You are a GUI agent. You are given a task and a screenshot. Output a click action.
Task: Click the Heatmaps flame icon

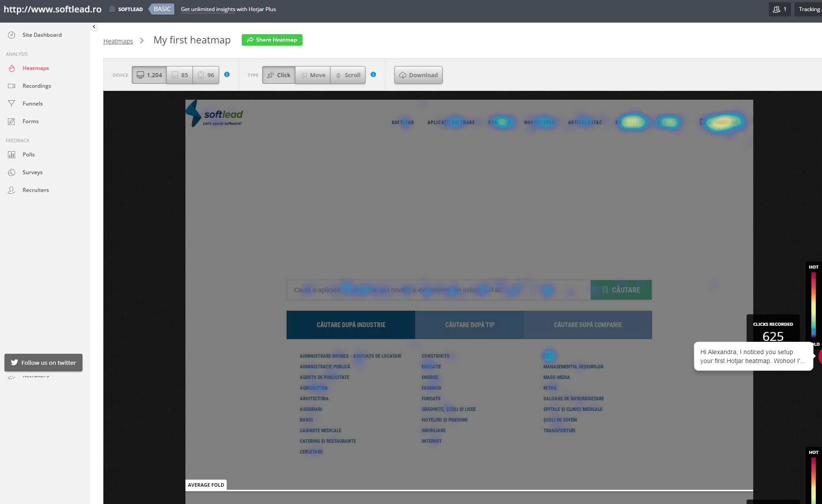point(12,68)
